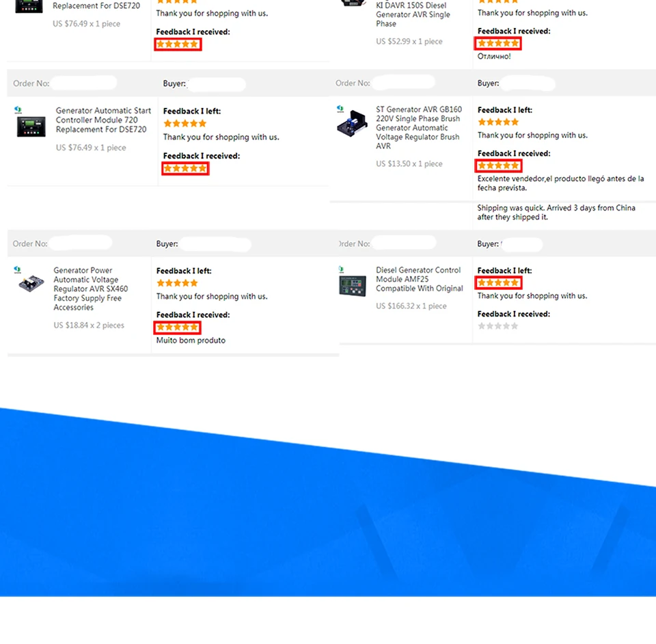The image size is (656, 644).
Task: Click highlighted received stars above 'Muito bom produto'
Action: (x=178, y=327)
